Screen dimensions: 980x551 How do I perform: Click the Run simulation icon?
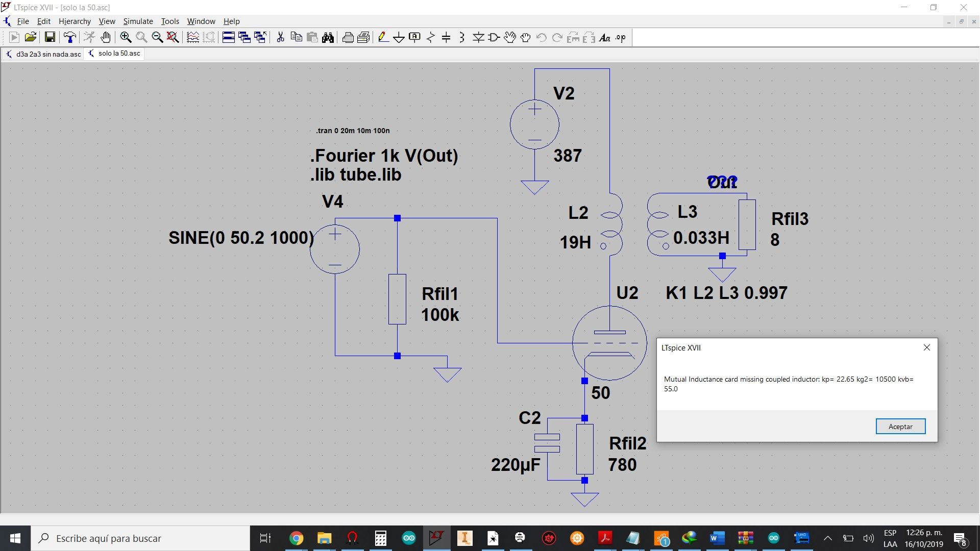point(14,37)
